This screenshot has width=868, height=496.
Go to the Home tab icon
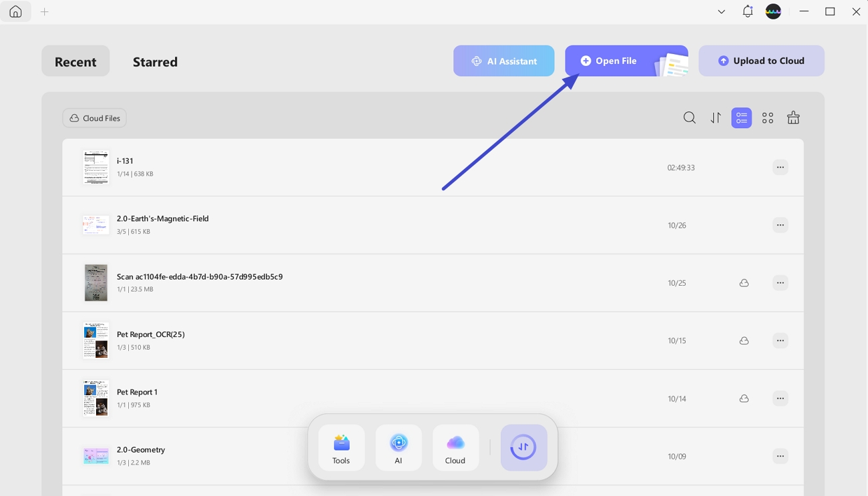[x=15, y=12]
